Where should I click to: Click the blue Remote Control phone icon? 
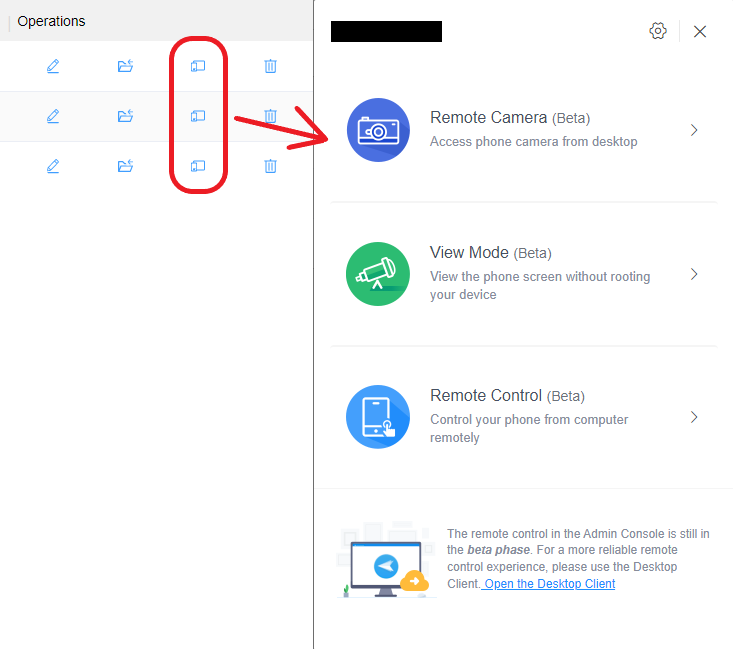coord(378,417)
